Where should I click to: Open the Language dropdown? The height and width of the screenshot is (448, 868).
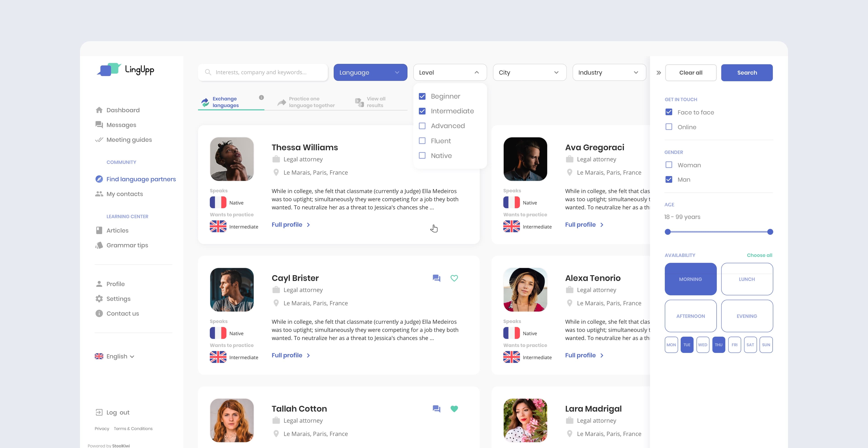pyautogui.click(x=370, y=72)
